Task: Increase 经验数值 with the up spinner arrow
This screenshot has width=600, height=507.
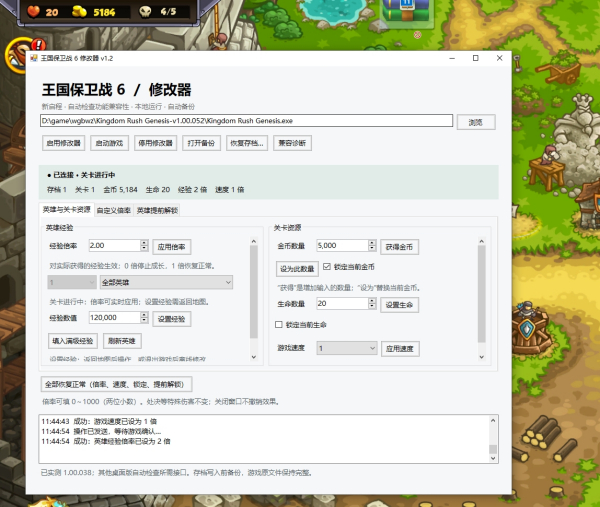Action: click(x=144, y=315)
